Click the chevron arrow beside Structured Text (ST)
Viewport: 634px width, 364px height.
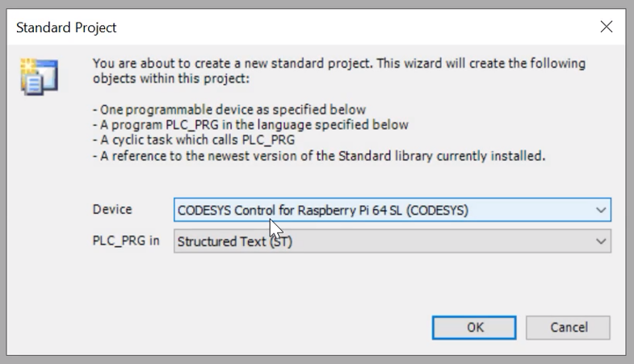pyautogui.click(x=601, y=241)
